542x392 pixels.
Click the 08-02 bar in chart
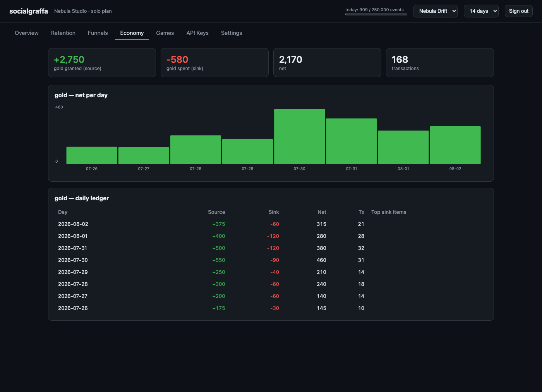coord(455,145)
